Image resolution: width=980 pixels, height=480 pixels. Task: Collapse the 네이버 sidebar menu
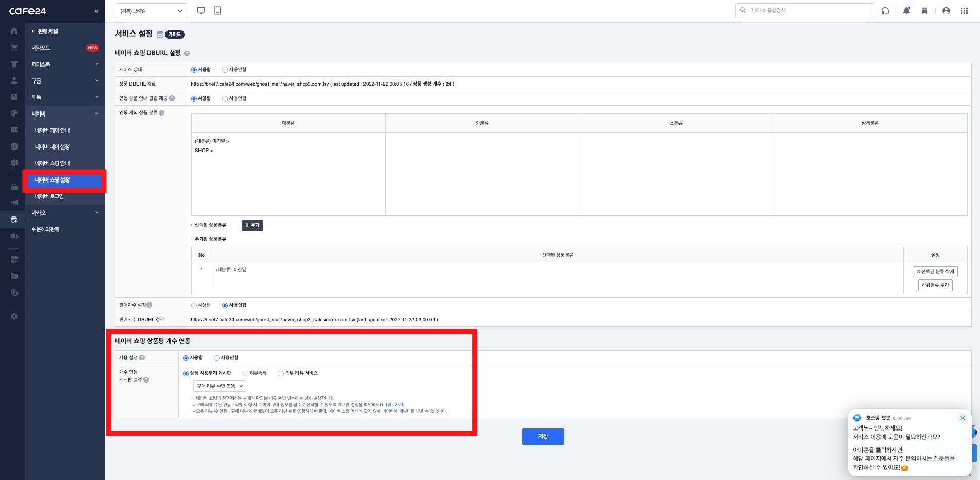coord(65,114)
